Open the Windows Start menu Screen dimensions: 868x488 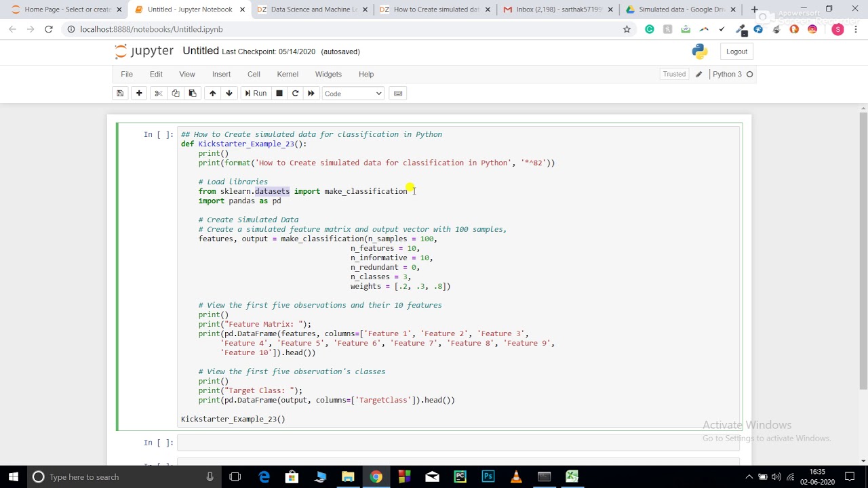click(13, 476)
